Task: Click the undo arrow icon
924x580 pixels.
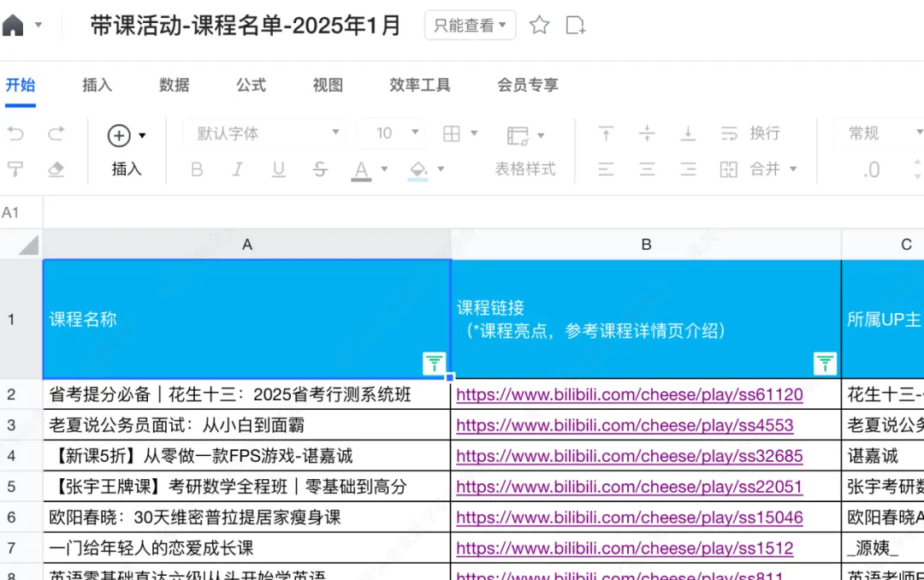Action: (x=15, y=133)
